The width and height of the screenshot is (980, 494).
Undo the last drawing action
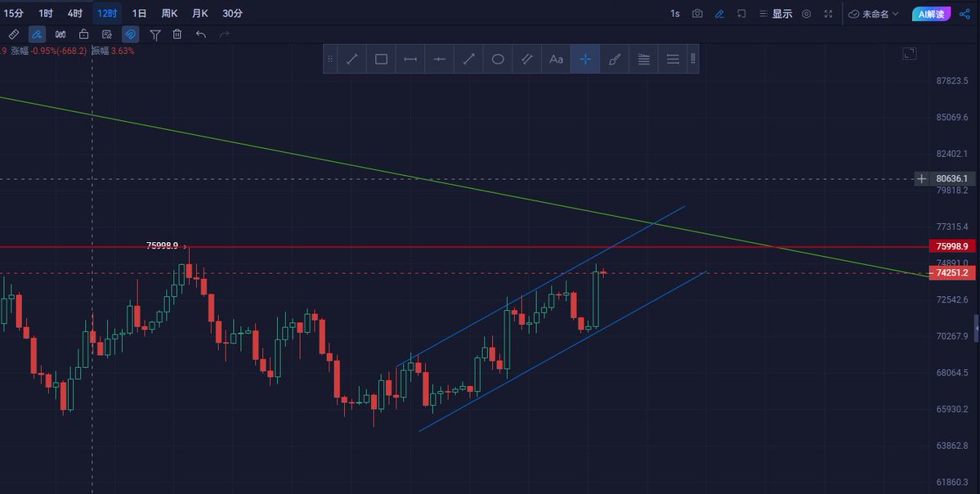200,34
